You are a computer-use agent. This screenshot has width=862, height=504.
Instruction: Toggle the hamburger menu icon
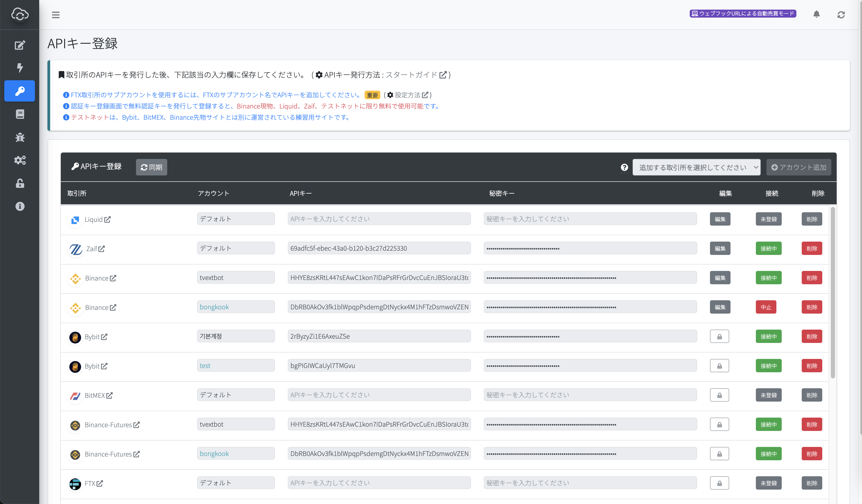click(56, 15)
